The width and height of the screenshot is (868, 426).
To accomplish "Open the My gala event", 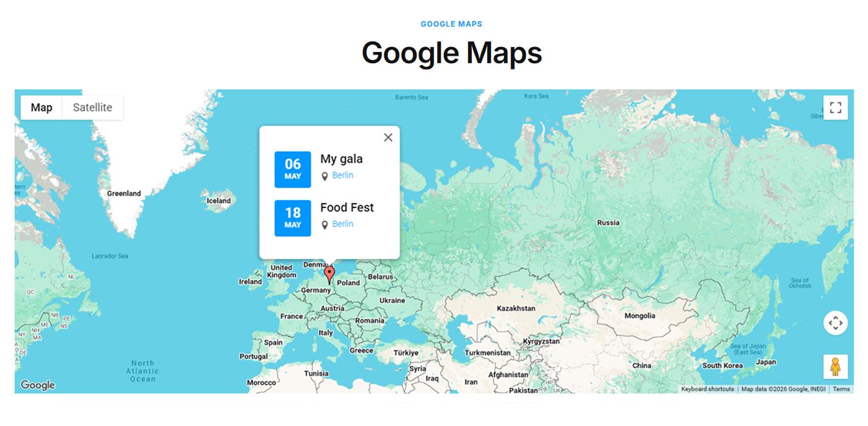I will click(341, 159).
